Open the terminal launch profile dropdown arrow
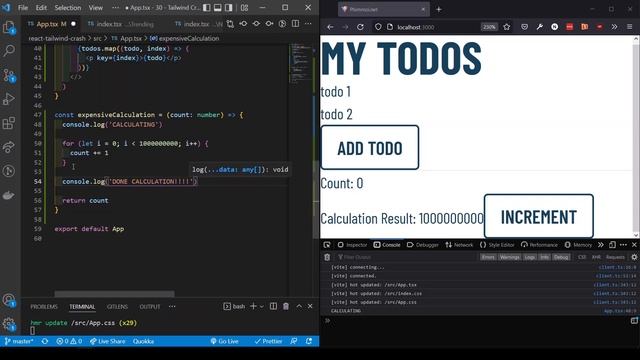The image size is (640, 360). coord(262,306)
